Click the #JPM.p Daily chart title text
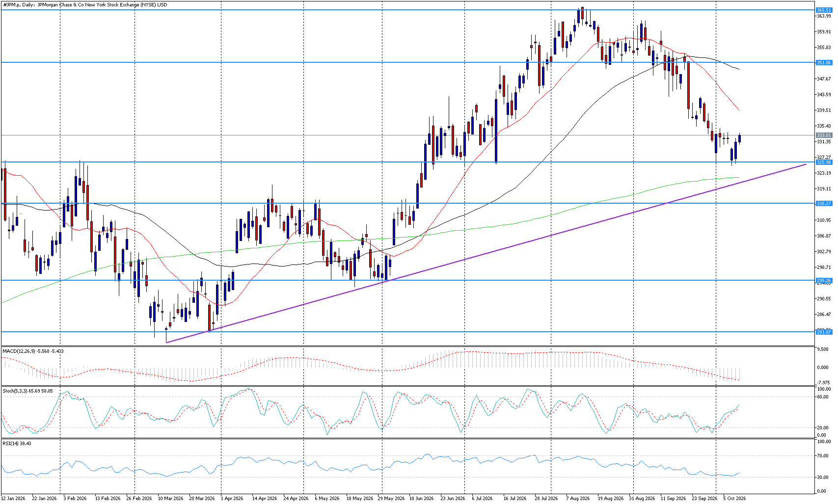Image resolution: width=838 pixels, height=504 pixels. pyautogui.click(x=85, y=5)
